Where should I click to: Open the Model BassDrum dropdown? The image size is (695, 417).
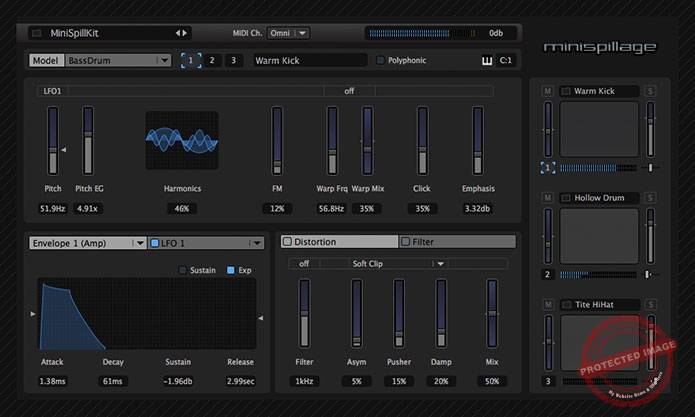click(x=118, y=61)
